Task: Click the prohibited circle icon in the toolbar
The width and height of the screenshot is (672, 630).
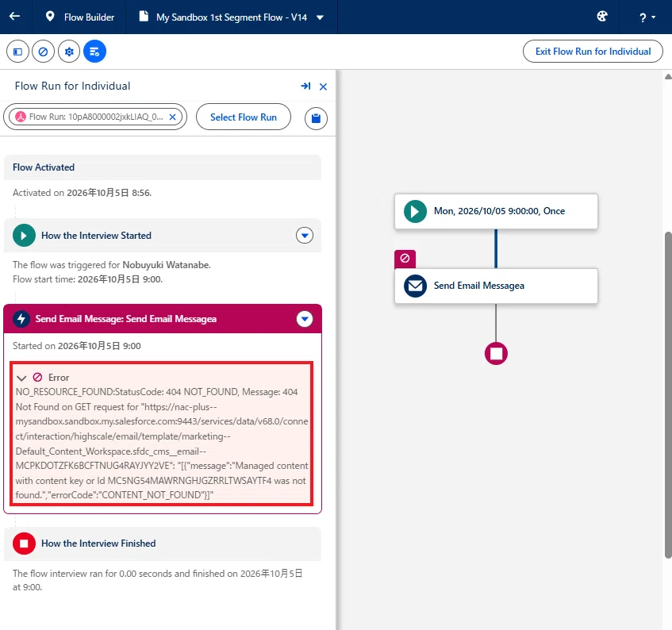Action: tap(44, 52)
